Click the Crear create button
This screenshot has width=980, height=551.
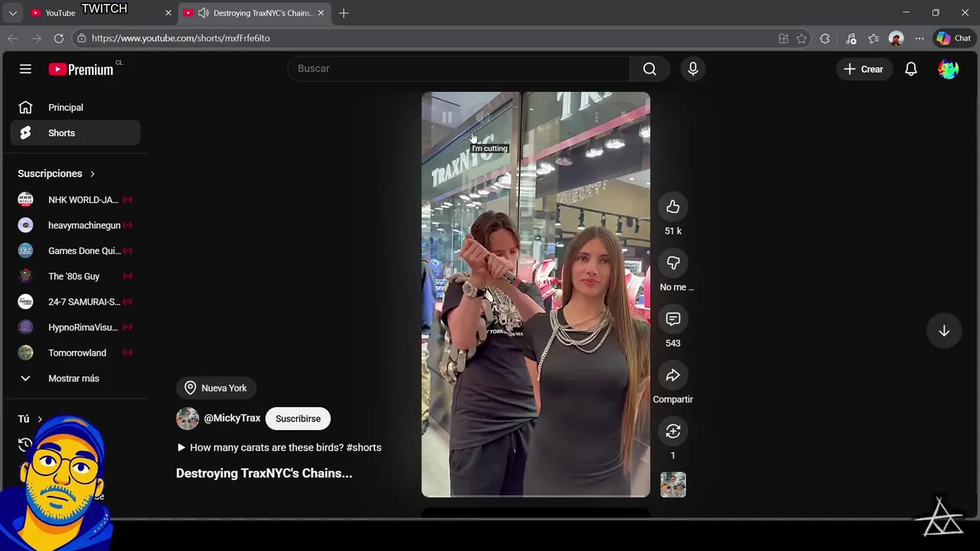point(864,69)
